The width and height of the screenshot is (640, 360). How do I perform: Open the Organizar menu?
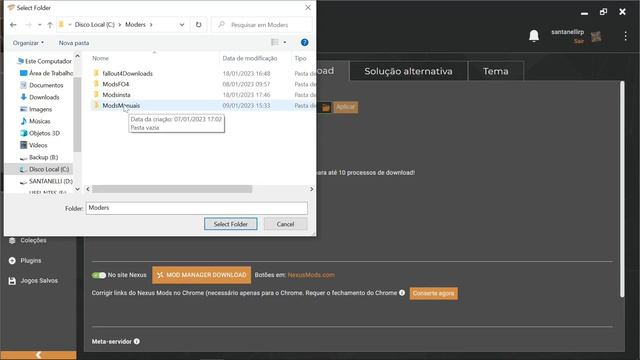(x=28, y=43)
